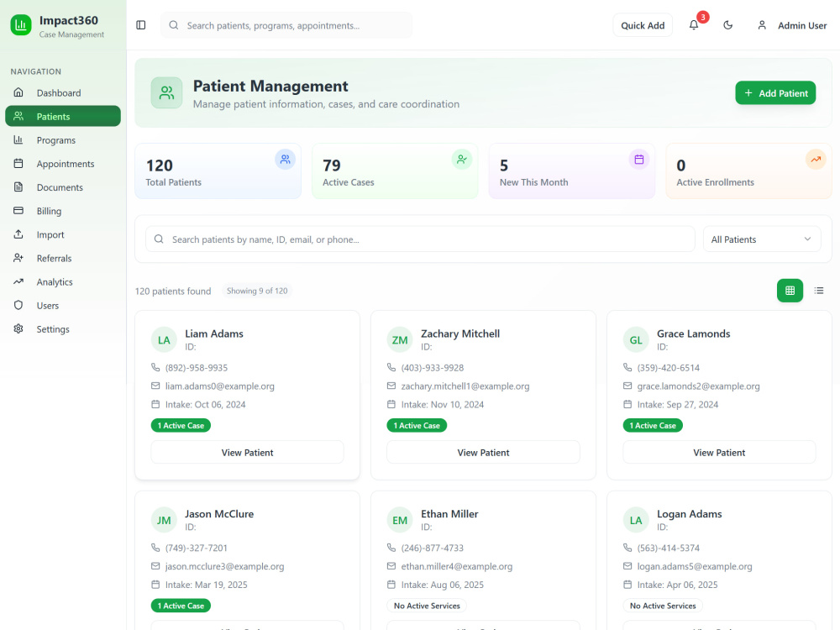Screen dimensions: 840x630
Task: Click Zachary Mitchell email envelope icon
Action: tap(391, 386)
